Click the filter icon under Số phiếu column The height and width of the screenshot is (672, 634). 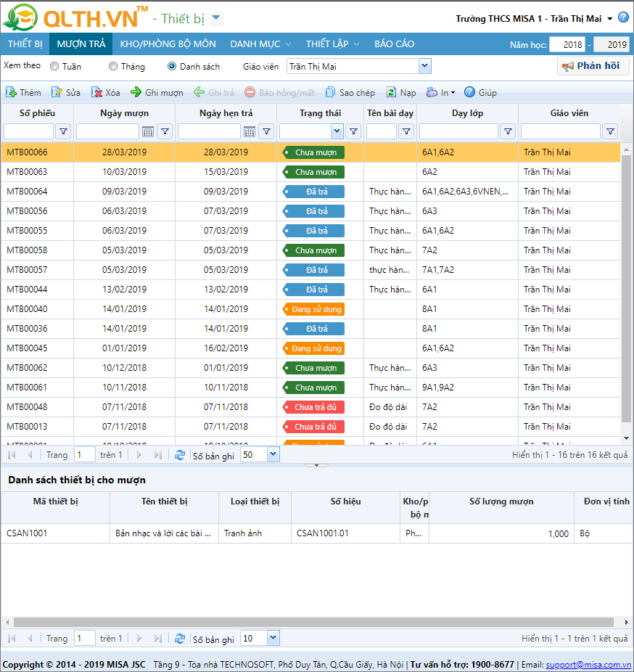(63, 131)
